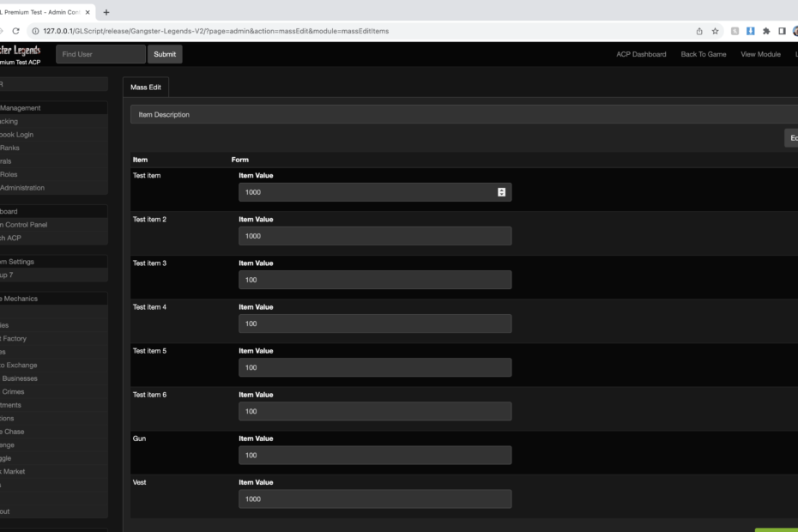Screen dimensions: 798x532
Task: Open the Roles sidebar link
Action: [9, 174]
